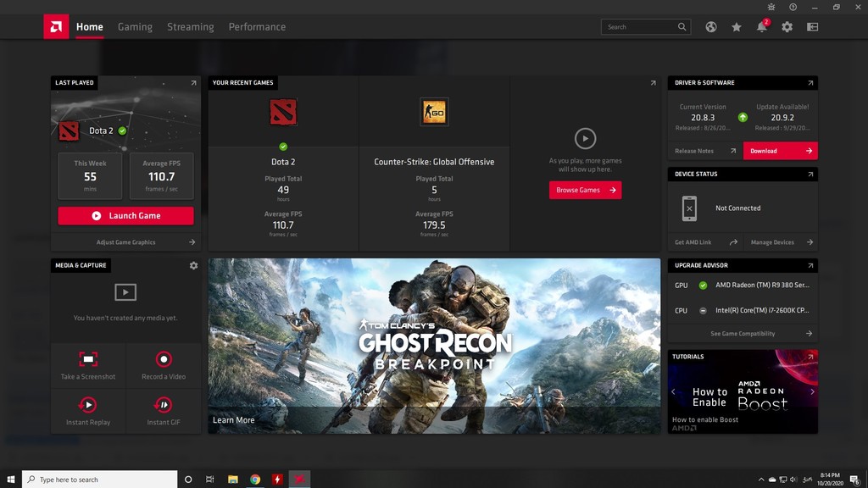868x488 pixels.
Task: Switch to the Gaming tab
Action: pyautogui.click(x=135, y=26)
